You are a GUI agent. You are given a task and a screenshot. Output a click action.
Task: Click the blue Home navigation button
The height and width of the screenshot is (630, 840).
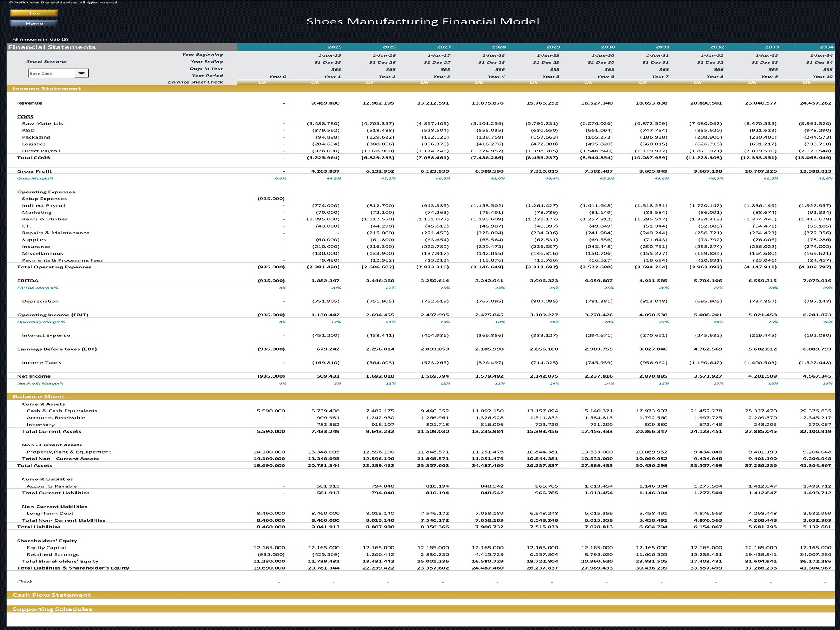click(x=35, y=23)
